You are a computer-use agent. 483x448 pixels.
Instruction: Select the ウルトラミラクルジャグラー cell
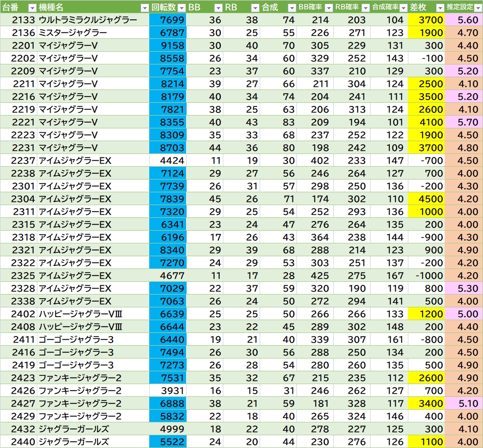(93, 20)
